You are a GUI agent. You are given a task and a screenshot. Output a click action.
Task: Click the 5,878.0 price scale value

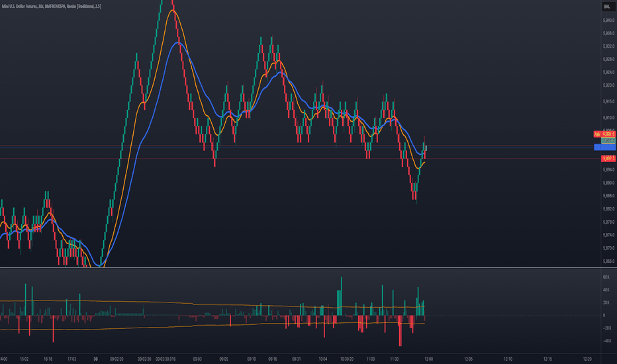pos(608,222)
